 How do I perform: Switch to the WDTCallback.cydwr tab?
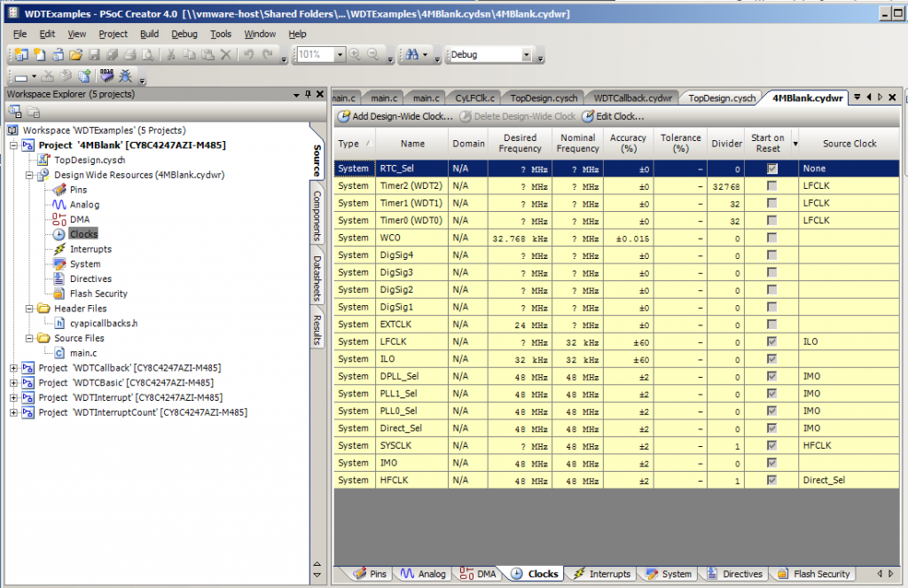pyautogui.click(x=633, y=98)
